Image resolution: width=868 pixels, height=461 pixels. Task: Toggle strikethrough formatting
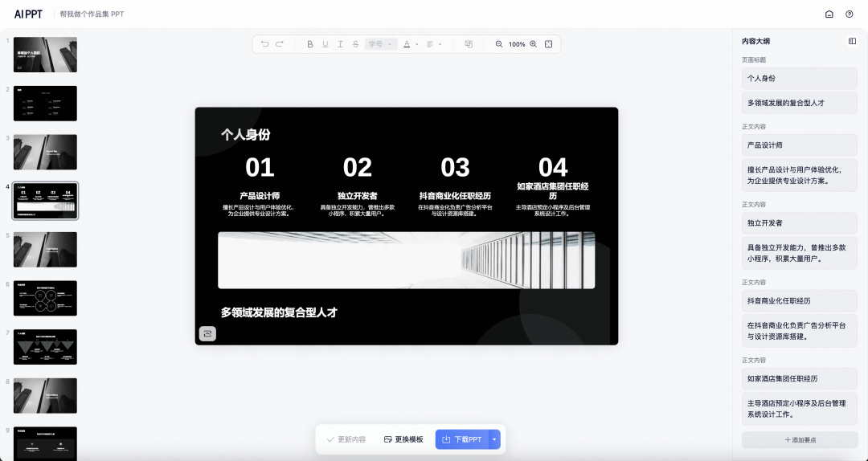355,44
